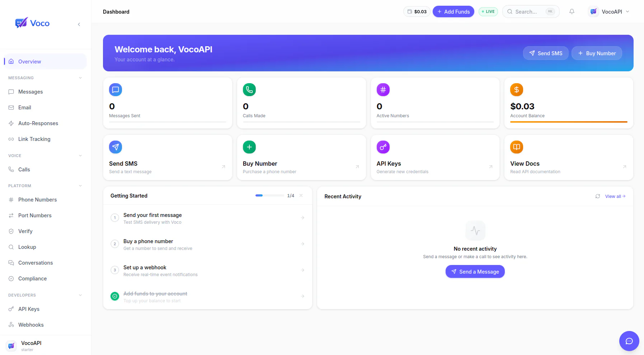This screenshot has height=355, width=644.
Task: Select step 2 circle Buy a phone number
Action: 115,244
